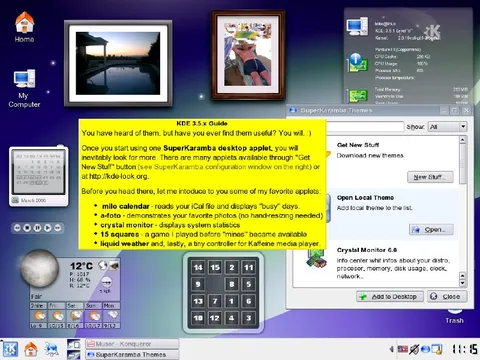Click the fast-forward button on the Kaffeine controller

(x=58, y=228)
